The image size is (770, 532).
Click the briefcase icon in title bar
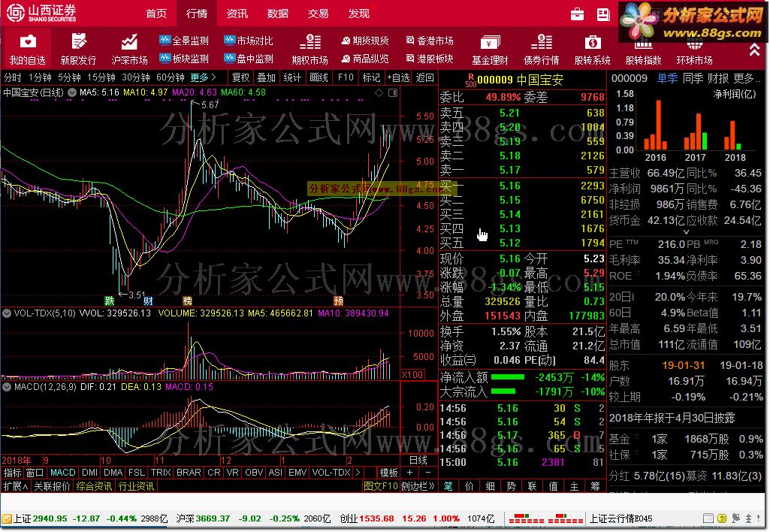point(577,14)
